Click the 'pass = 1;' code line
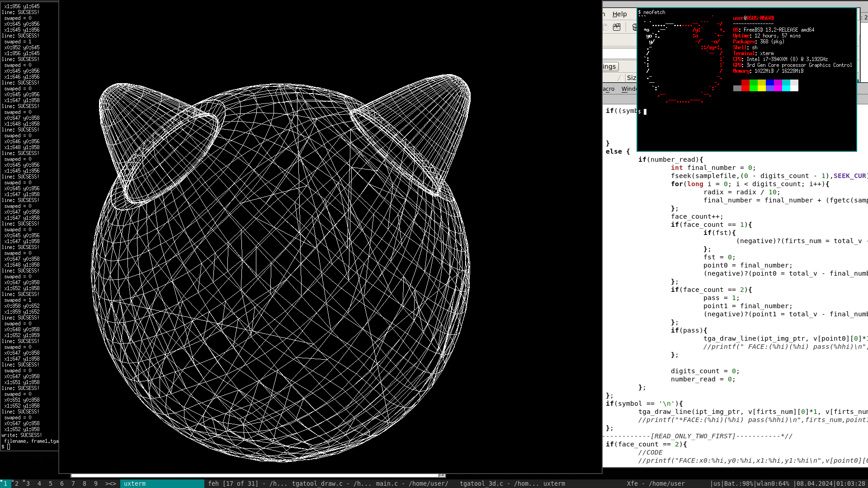 (721, 298)
